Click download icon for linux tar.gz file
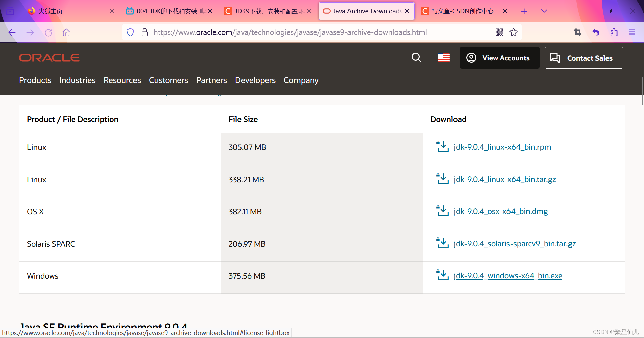 (442, 179)
